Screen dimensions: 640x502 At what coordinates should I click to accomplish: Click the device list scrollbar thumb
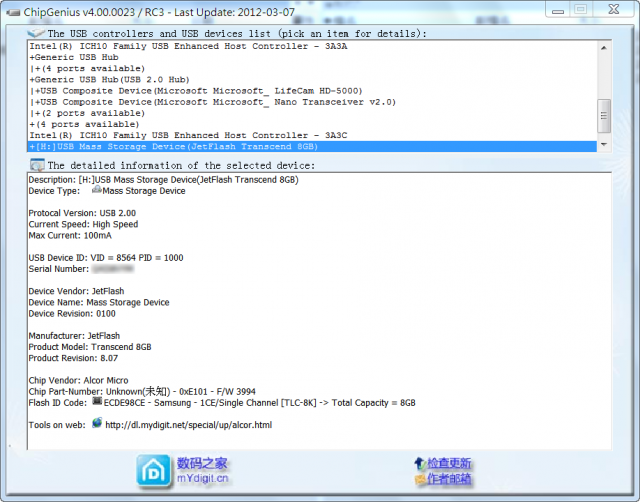point(604,116)
